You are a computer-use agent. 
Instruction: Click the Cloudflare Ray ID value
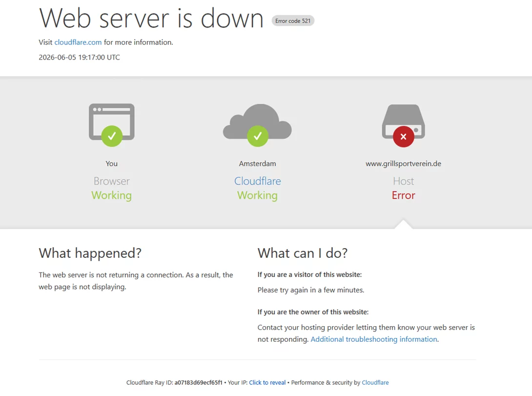[x=199, y=382]
